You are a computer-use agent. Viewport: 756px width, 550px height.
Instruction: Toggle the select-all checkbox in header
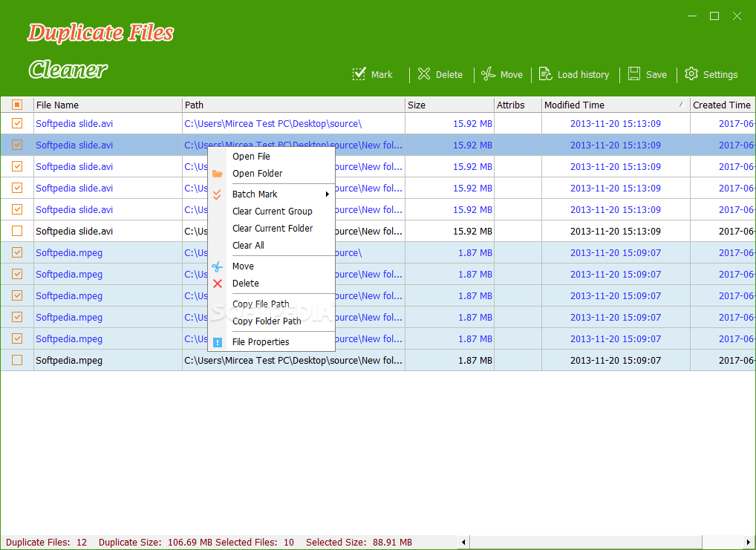tap(17, 105)
